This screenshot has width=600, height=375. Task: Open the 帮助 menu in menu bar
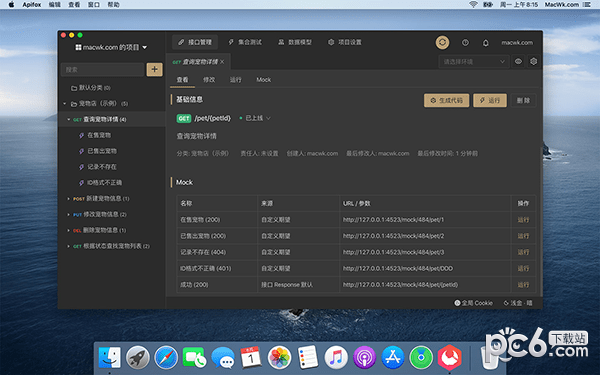pos(114,5)
